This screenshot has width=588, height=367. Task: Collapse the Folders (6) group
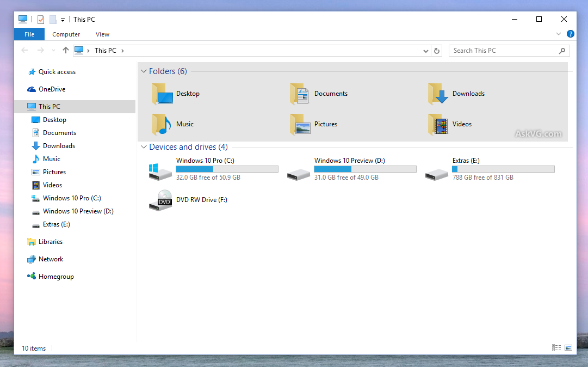(x=144, y=71)
